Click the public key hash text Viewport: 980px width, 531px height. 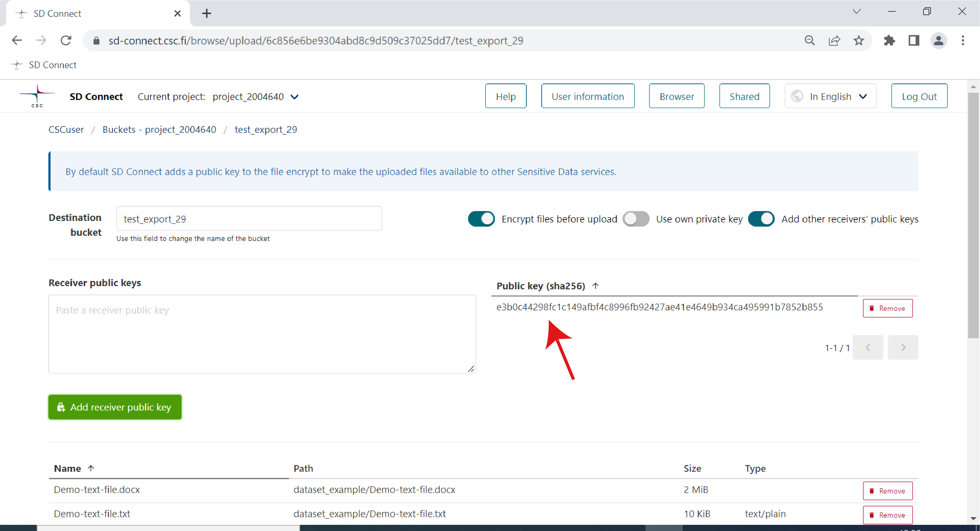click(x=660, y=307)
